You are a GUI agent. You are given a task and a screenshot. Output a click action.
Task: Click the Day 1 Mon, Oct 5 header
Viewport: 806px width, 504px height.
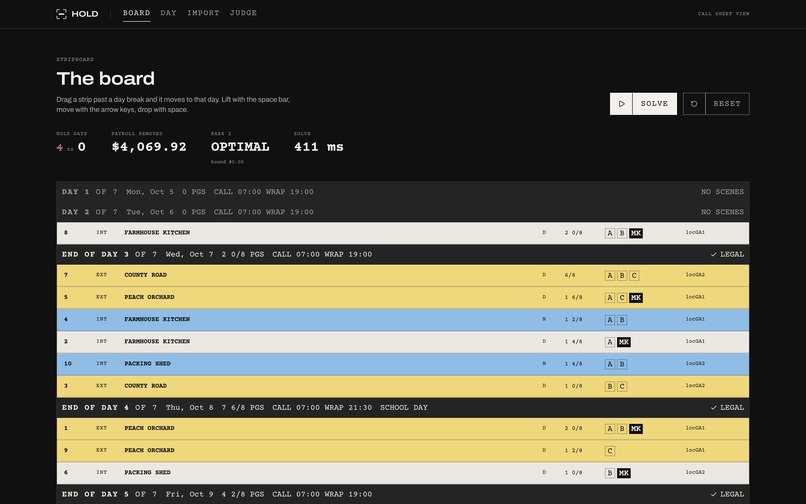click(402, 192)
